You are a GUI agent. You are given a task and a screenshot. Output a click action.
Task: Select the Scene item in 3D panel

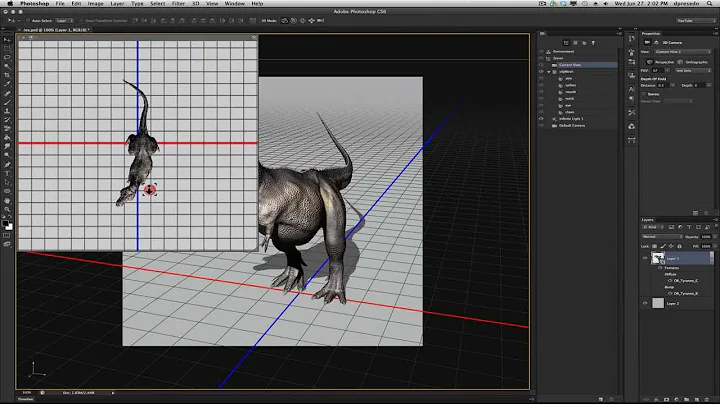558,58
